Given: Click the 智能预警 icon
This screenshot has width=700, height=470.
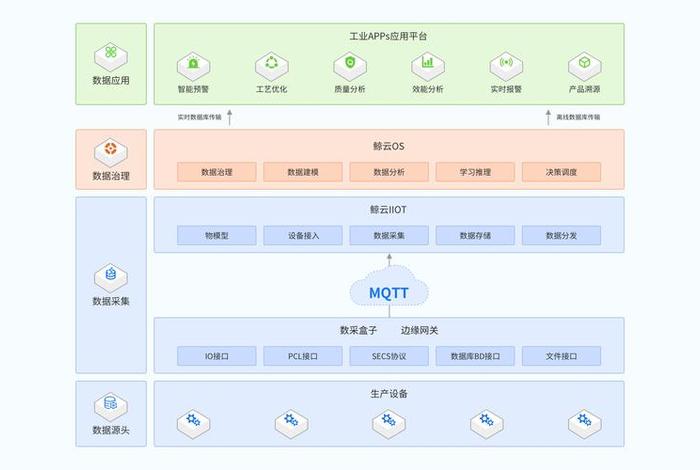Looking at the screenshot, I should point(193,67).
